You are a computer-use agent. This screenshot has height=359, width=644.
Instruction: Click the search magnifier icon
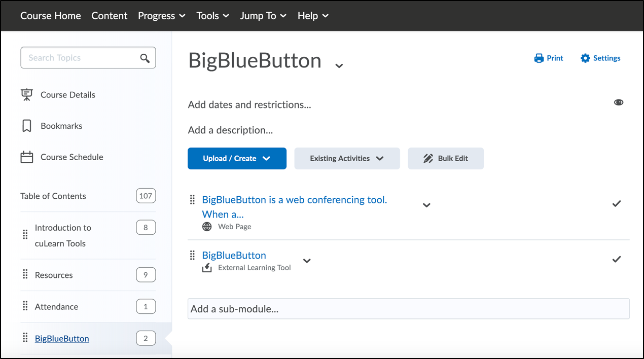coord(145,58)
